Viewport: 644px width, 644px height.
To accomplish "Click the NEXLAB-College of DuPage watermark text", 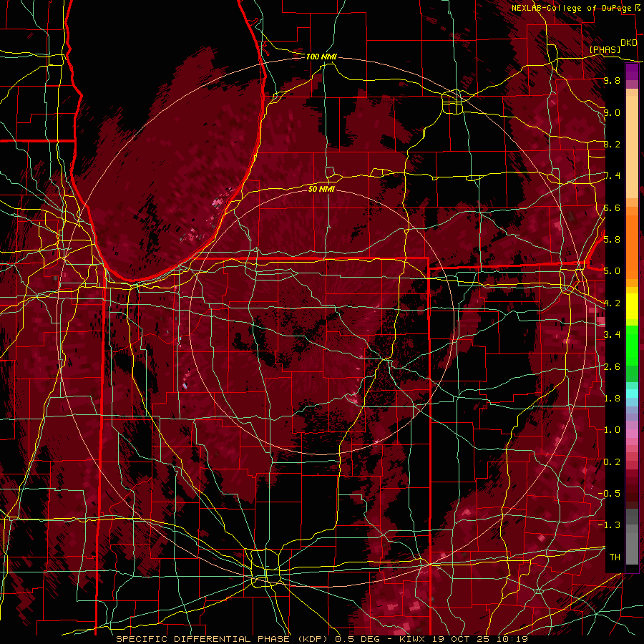I will 572,8.
